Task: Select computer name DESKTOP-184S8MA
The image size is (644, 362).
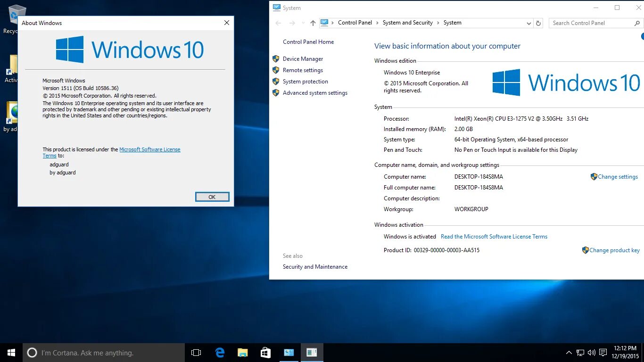Action: (x=479, y=177)
